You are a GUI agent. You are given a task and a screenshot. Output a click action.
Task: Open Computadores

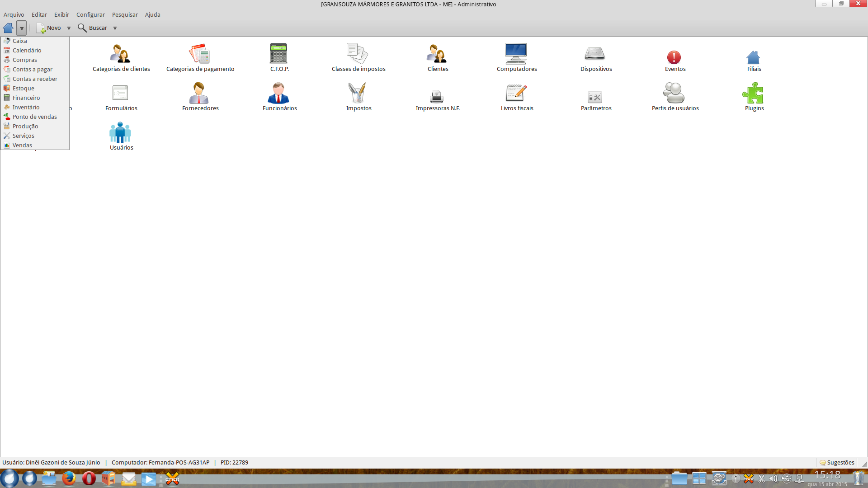[x=516, y=58]
